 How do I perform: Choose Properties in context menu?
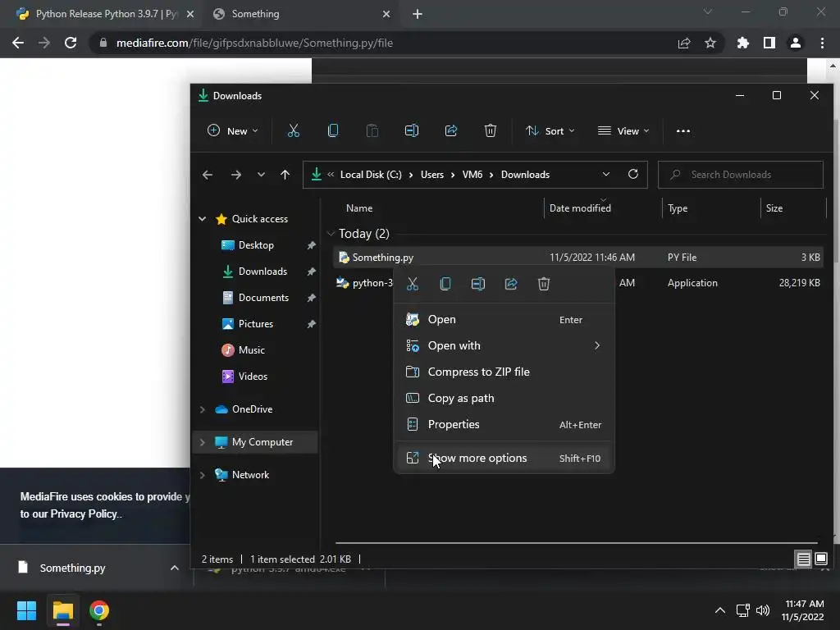[504, 424]
